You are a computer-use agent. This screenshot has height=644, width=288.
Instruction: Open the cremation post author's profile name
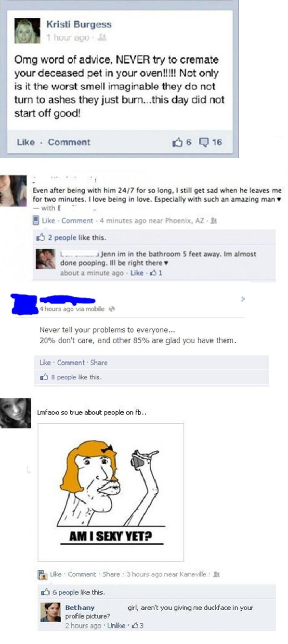[x=79, y=24]
